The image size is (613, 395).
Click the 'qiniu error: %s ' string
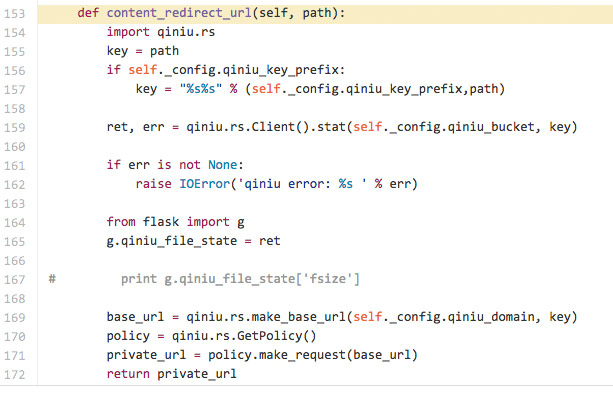coord(302,184)
